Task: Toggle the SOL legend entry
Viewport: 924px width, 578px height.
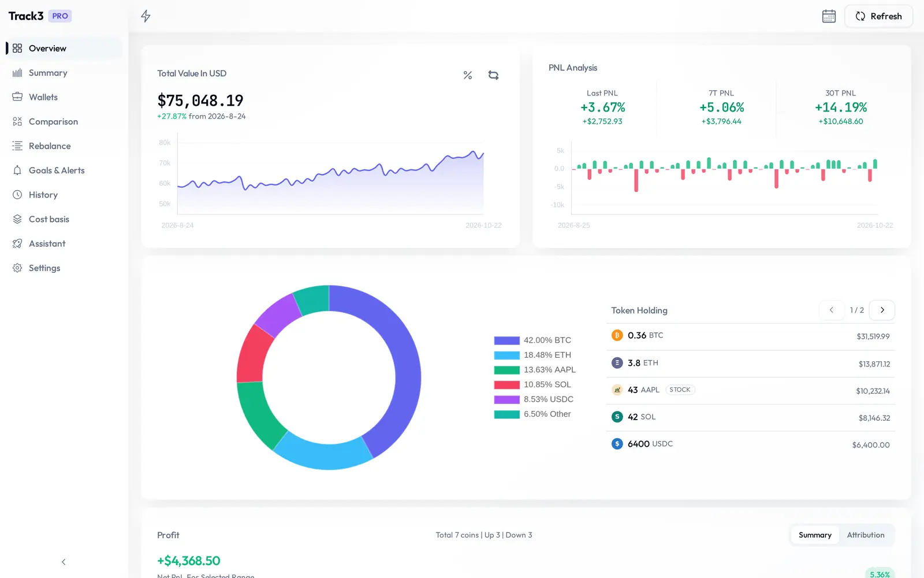Action: [532, 385]
